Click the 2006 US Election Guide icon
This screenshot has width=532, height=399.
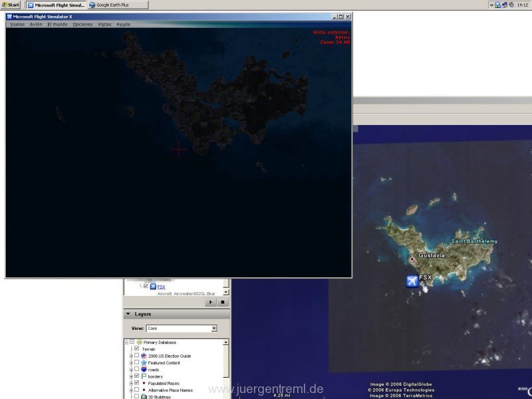click(144, 356)
